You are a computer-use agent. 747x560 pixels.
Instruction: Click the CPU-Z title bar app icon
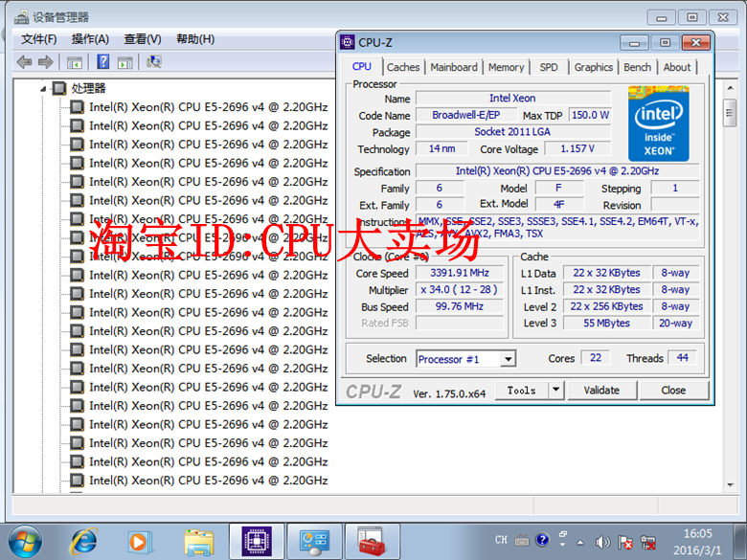[x=348, y=42]
